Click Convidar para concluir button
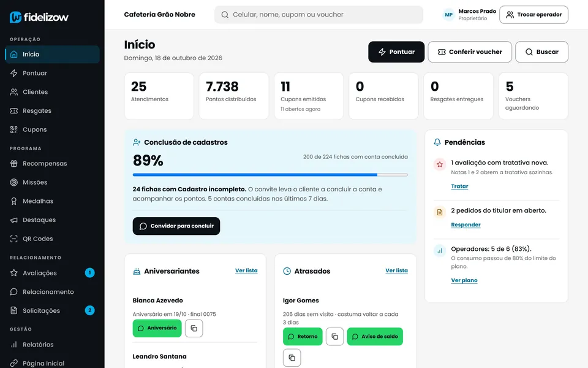This screenshot has height=368, width=588. [176, 226]
